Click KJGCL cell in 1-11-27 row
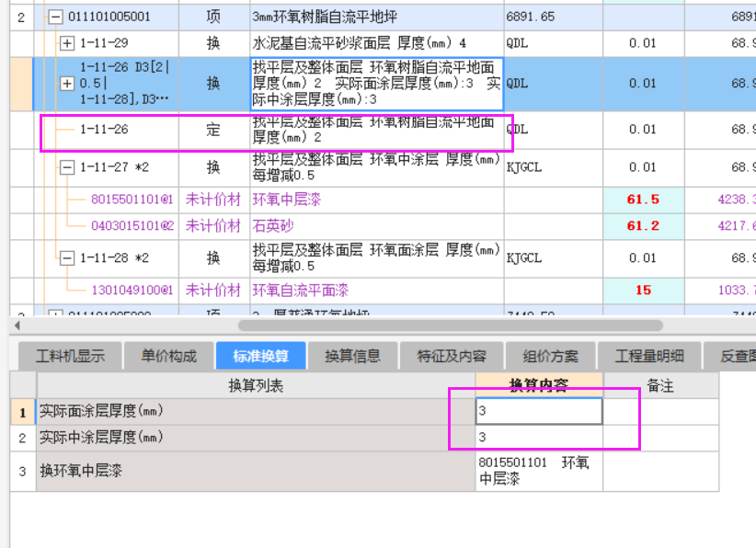756x548 pixels. [554, 167]
